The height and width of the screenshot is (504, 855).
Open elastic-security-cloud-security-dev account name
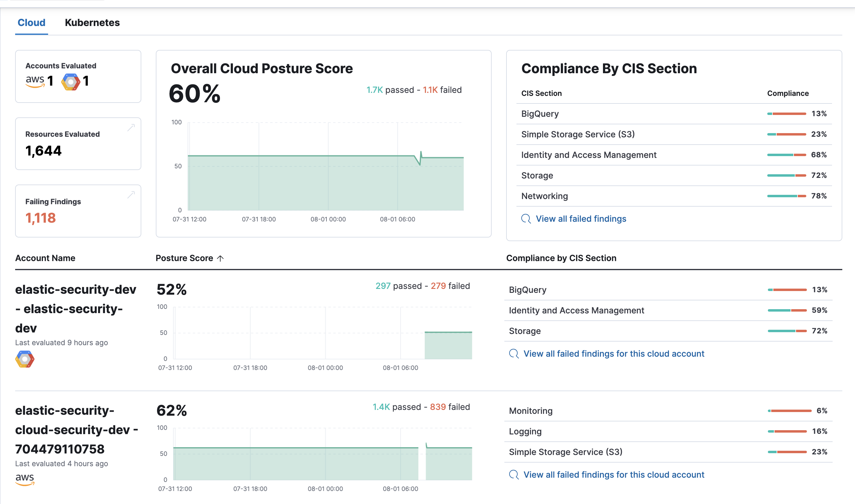77,430
